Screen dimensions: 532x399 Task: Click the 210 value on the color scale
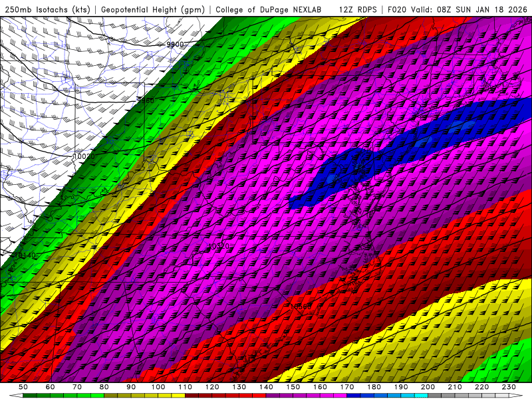pyautogui.click(x=456, y=387)
